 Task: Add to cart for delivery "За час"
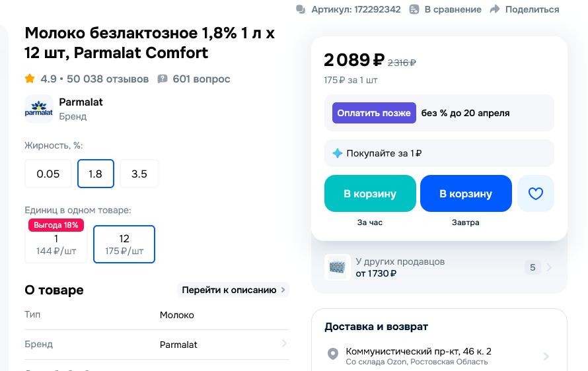tap(370, 193)
